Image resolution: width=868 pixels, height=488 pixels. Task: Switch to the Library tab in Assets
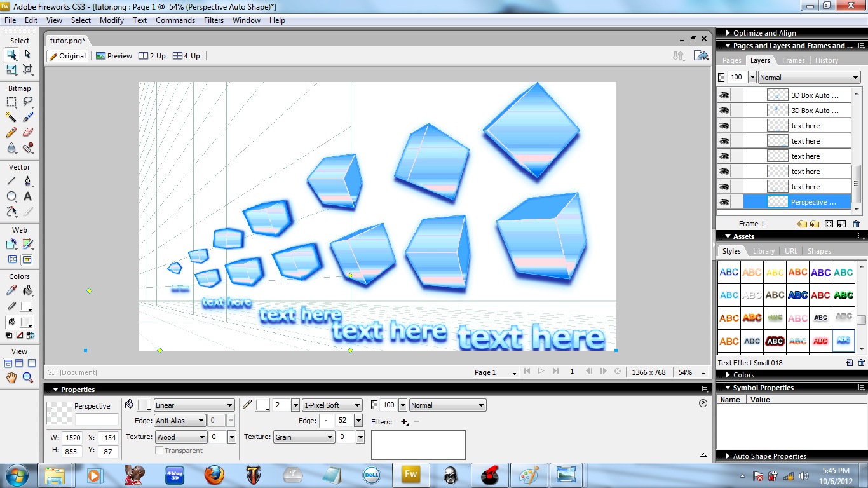pyautogui.click(x=763, y=250)
